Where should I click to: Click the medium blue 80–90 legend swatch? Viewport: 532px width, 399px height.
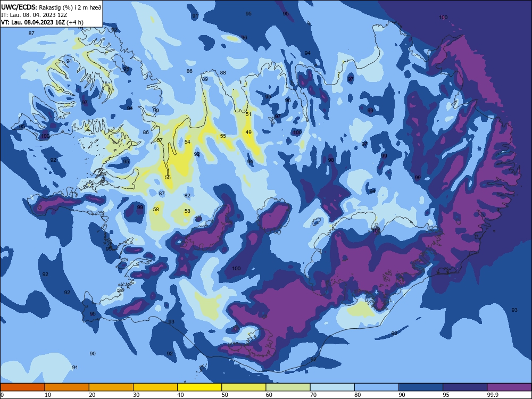pos(377,387)
